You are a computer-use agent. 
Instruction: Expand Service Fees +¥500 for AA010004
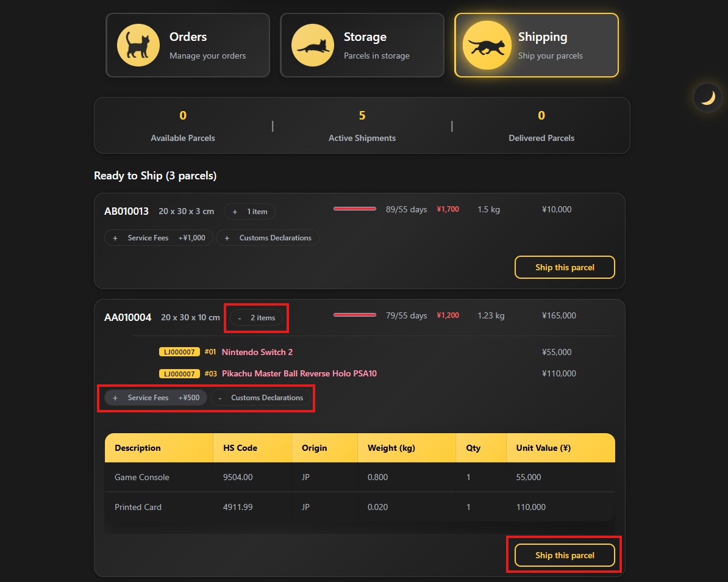156,398
